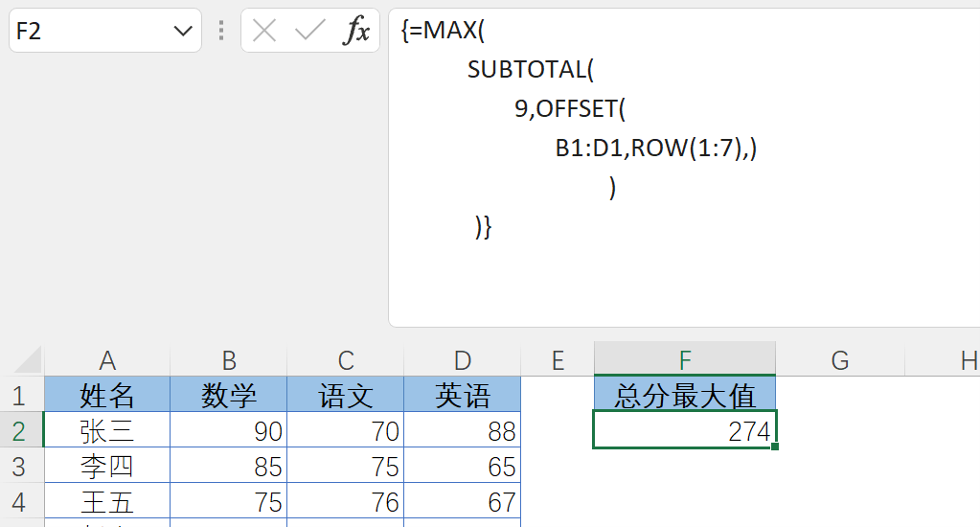Select 李四's Chinese score 75

click(346, 467)
